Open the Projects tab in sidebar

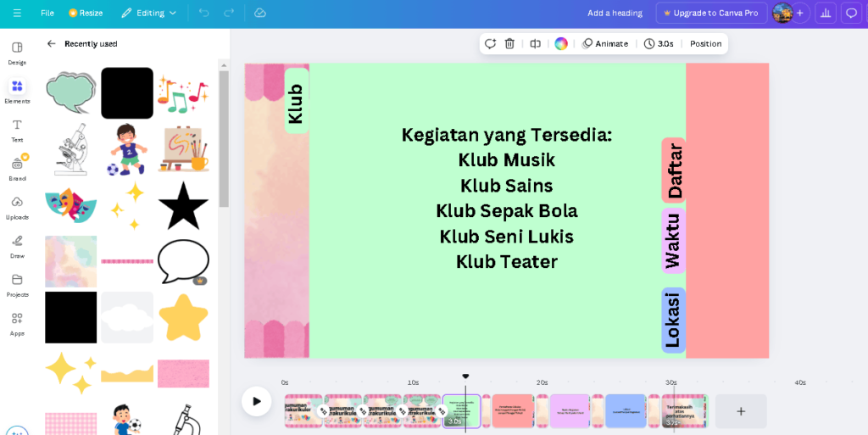click(17, 285)
